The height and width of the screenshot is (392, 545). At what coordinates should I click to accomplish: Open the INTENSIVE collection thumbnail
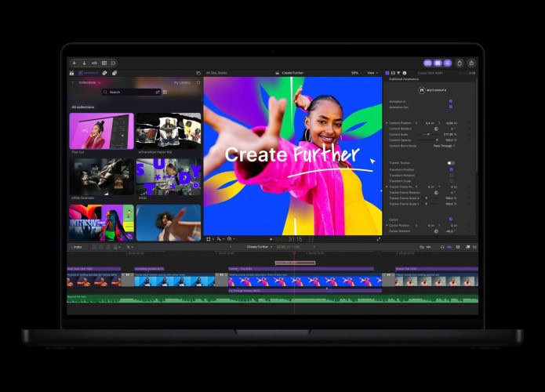(x=101, y=223)
